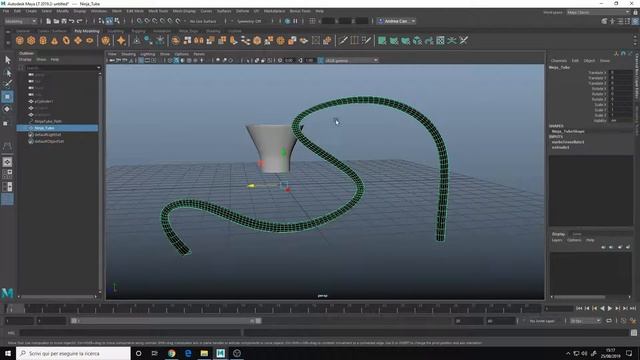Toggle the film gate in viewport toolbar
640x360 pixels.
pyautogui.click(x=147, y=60)
